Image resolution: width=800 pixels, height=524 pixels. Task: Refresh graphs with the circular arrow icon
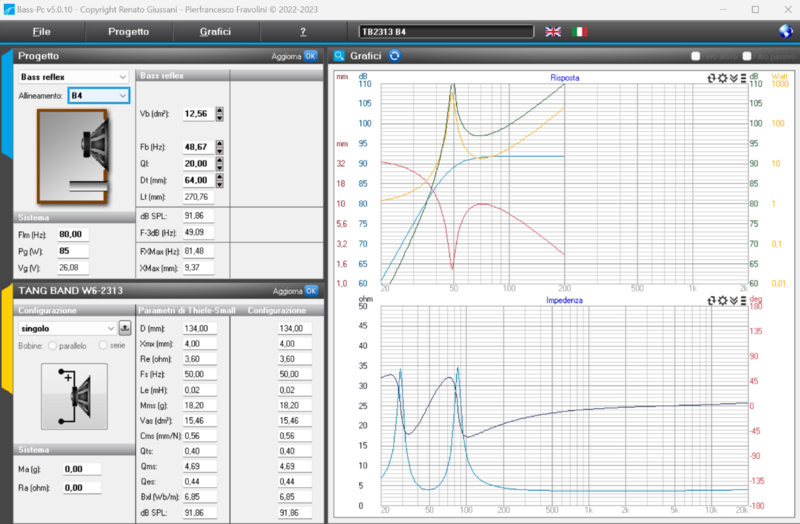[394, 56]
